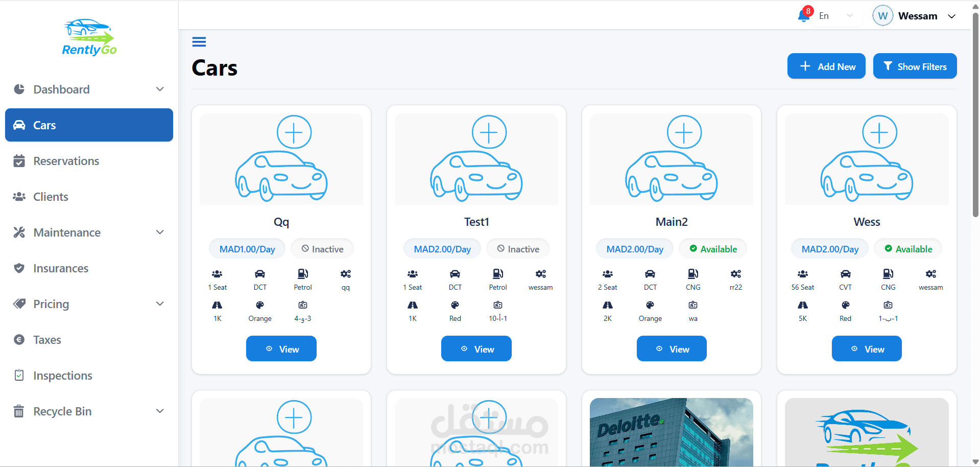
Task: Click the fuel pump icon on Test1 card
Action: tap(498, 274)
